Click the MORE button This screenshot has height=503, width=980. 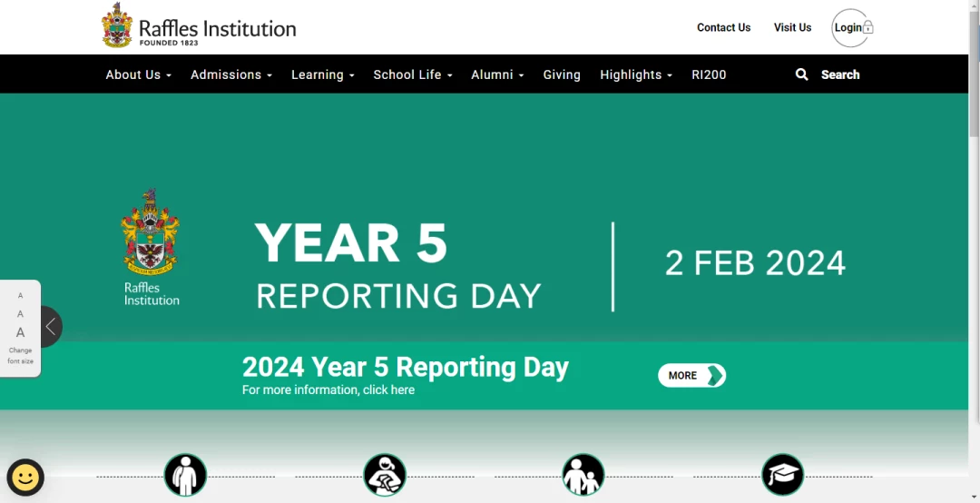pyautogui.click(x=691, y=375)
